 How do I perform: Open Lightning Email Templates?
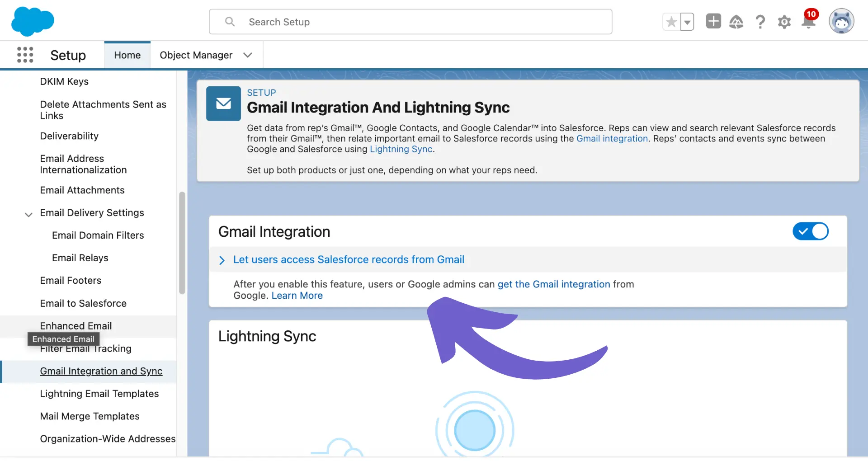(x=99, y=394)
